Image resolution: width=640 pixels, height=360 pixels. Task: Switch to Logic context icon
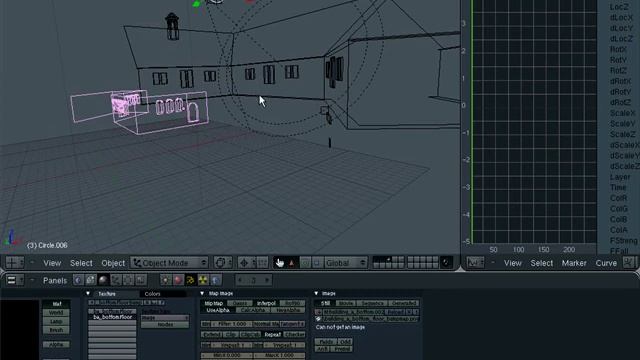coord(78,280)
